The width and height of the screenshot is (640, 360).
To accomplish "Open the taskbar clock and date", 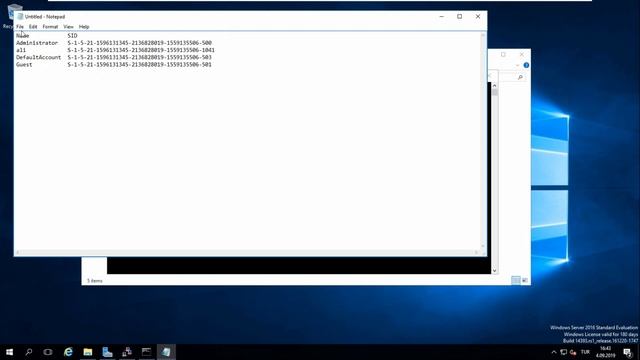I will (x=606, y=352).
